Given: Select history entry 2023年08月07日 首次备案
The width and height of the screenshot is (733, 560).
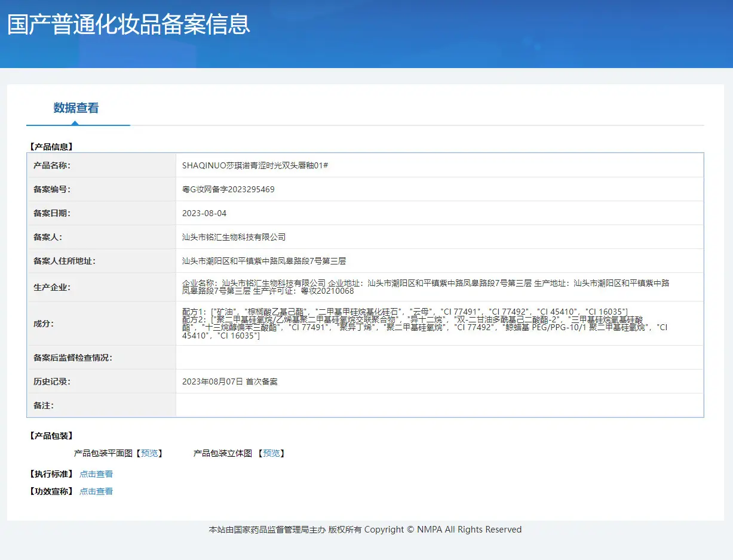Looking at the screenshot, I should point(230,381).
